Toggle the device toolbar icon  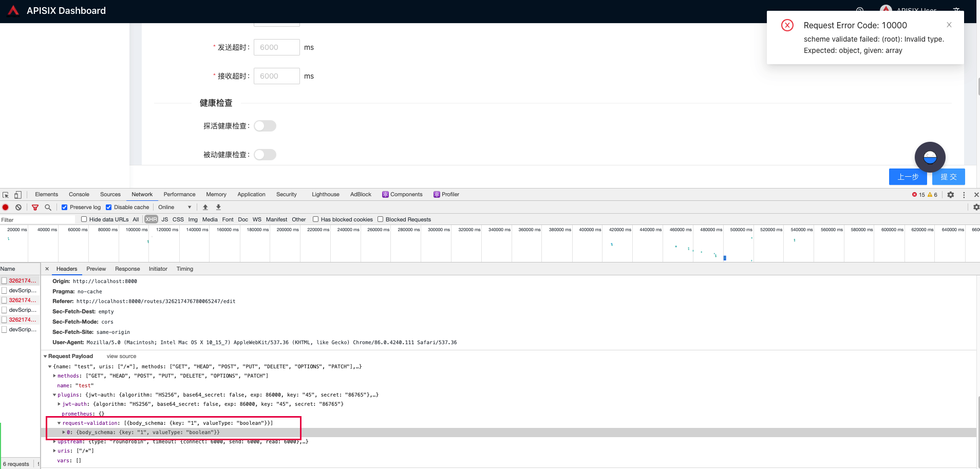click(18, 195)
